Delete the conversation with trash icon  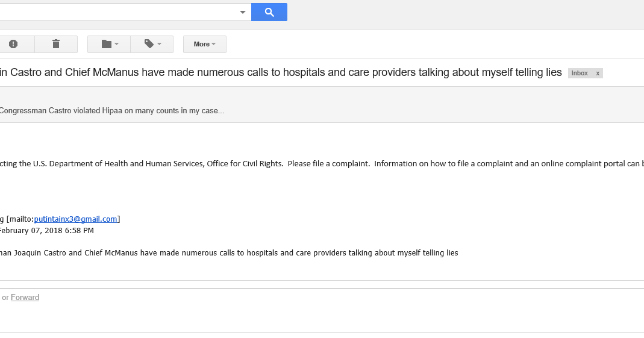click(x=56, y=44)
